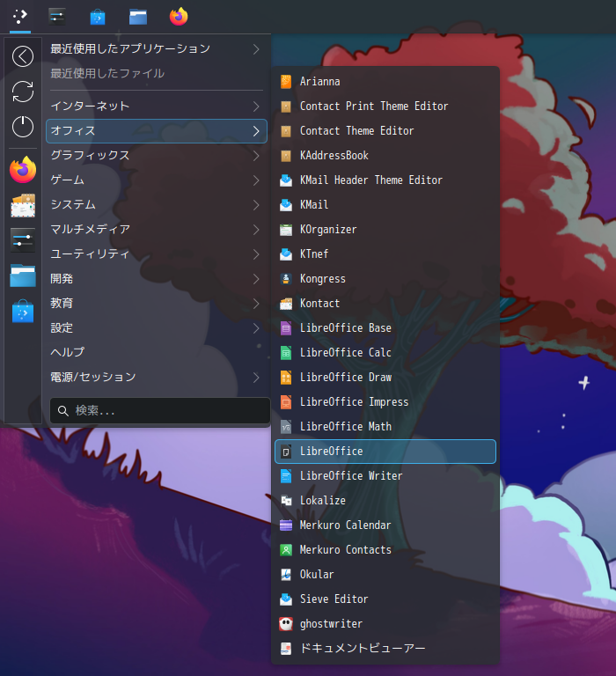Select the オフィス category
Viewport: 616px width, 676px height.
click(x=157, y=131)
